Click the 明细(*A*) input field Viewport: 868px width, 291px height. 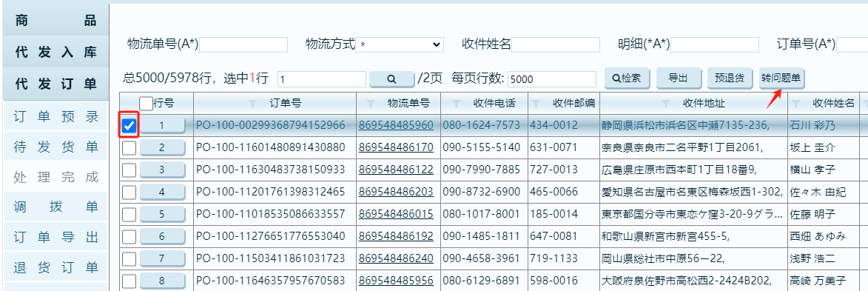pos(715,44)
